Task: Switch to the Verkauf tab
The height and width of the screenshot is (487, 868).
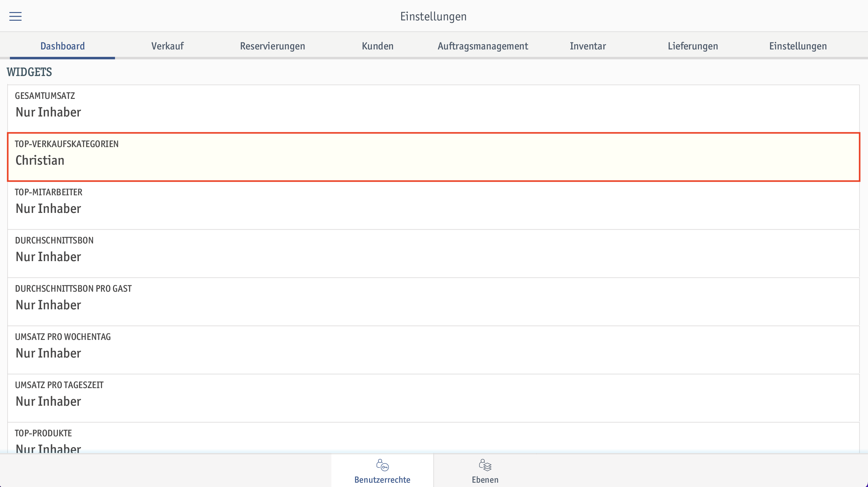Action: pyautogui.click(x=168, y=46)
